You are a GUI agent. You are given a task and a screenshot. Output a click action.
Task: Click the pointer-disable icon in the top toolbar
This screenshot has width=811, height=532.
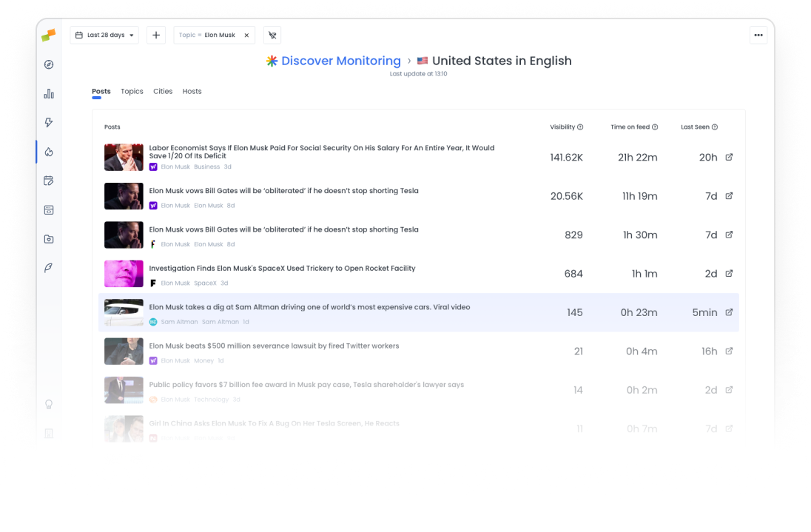[272, 35]
